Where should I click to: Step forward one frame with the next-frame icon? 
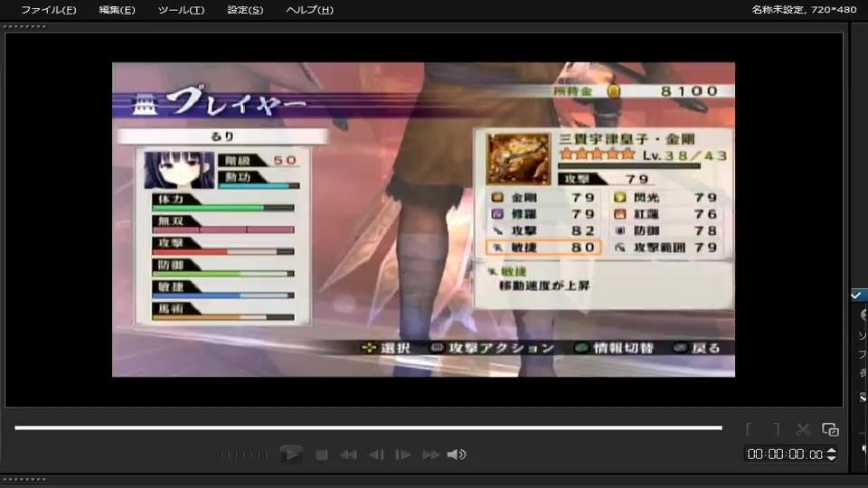[x=402, y=455]
